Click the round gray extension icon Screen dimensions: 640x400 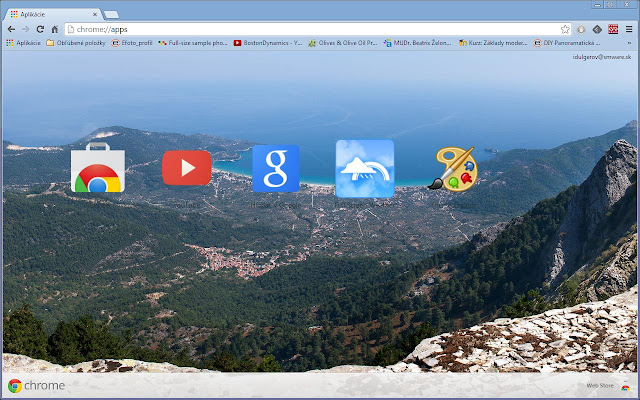point(581,29)
